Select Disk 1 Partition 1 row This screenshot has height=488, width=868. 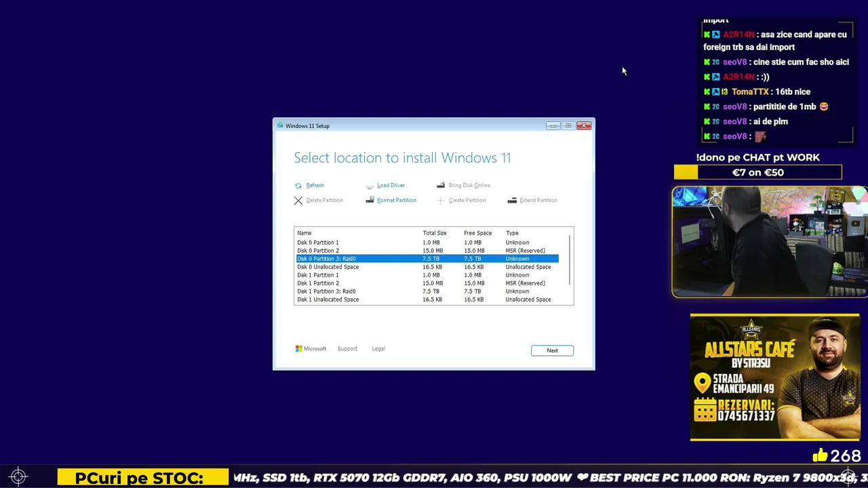click(x=427, y=275)
